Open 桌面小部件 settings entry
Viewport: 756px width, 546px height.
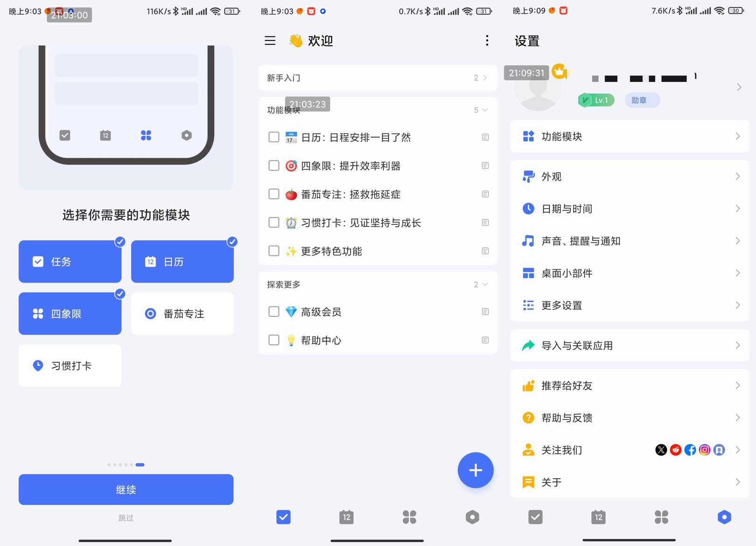point(630,273)
